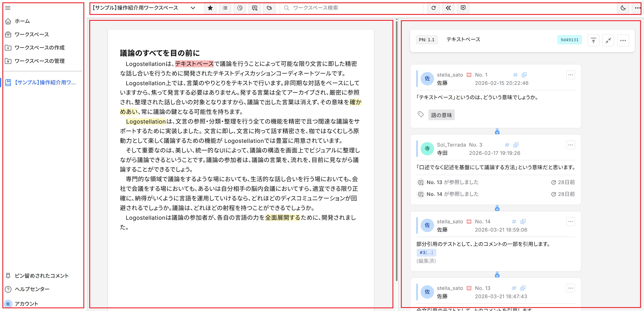The width and height of the screenshot is (644, 311).
Task: Click the hash icon on comment No. 3
Action: [x=507, y=145]
